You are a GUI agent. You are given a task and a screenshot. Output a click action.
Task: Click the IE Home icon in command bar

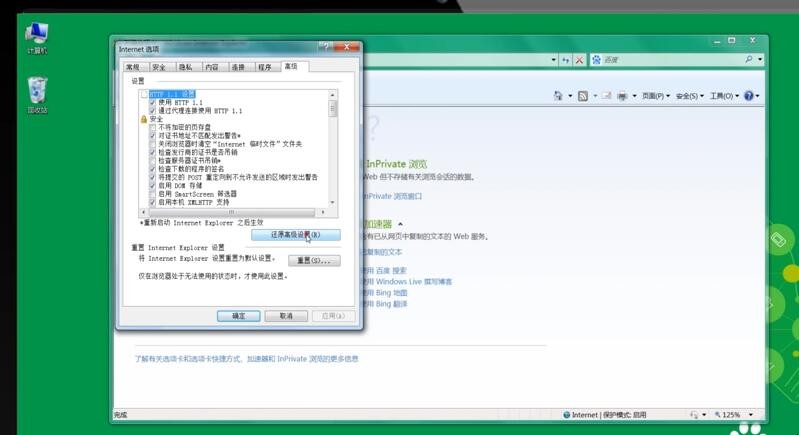click(558, 96)
